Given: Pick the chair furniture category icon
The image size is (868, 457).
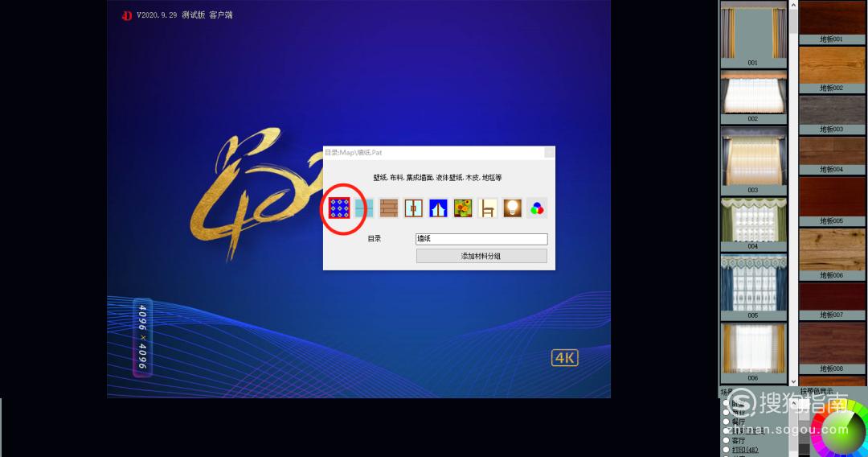Looking at the screenshot, I should click(488, 208).
